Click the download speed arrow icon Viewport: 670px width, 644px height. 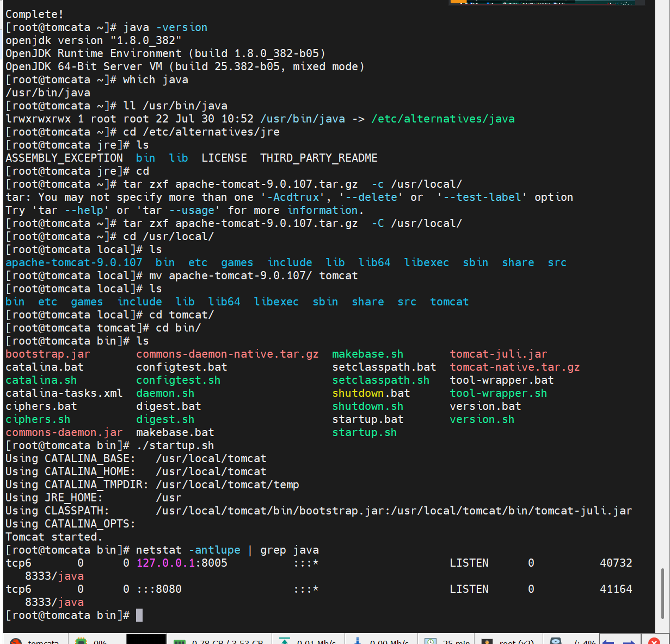point(358,641)
